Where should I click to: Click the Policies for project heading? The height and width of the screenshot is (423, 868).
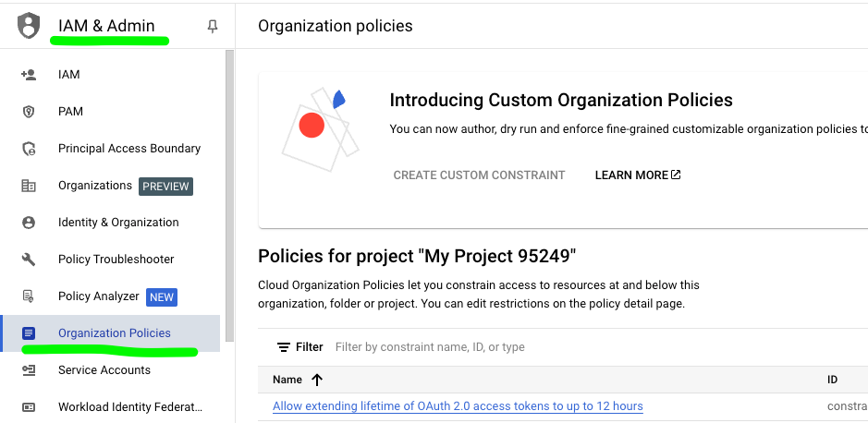tap(418, 257)
